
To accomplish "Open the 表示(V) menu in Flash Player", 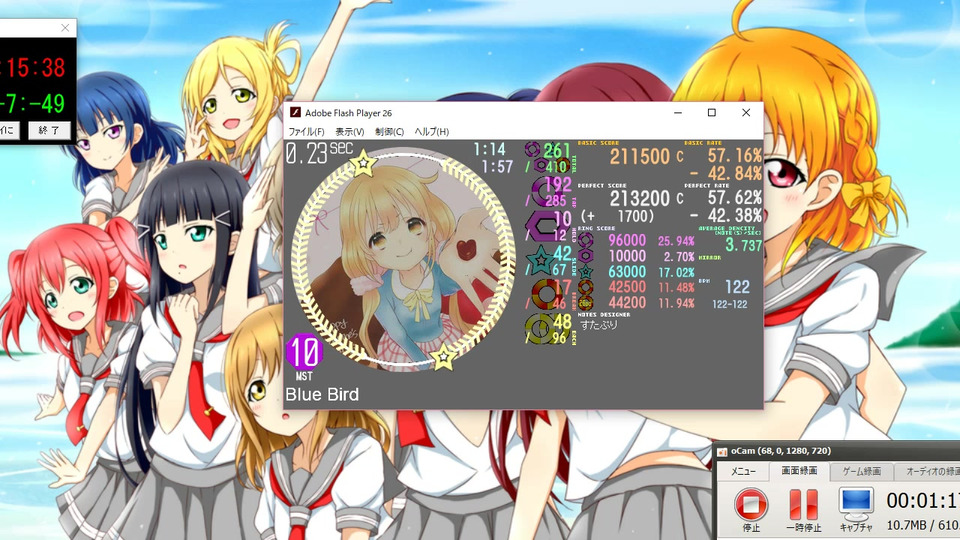I will click(x=350, y=132).
